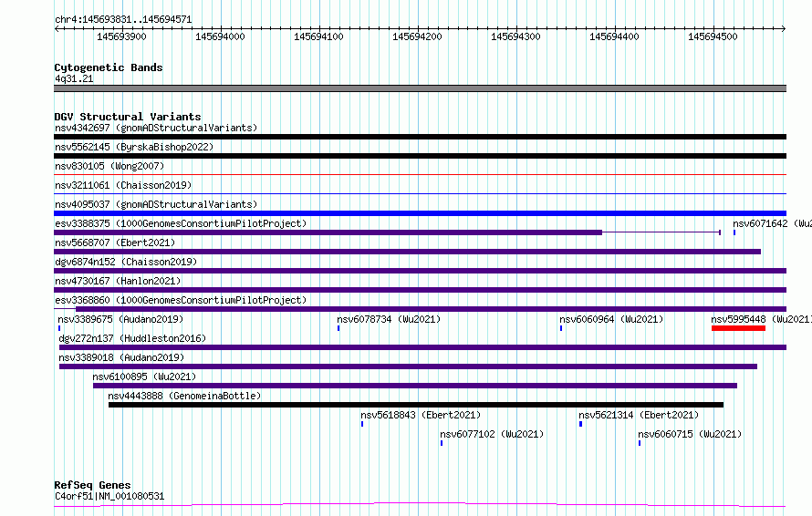Select ruler position 145694100

tap(318, 36)
